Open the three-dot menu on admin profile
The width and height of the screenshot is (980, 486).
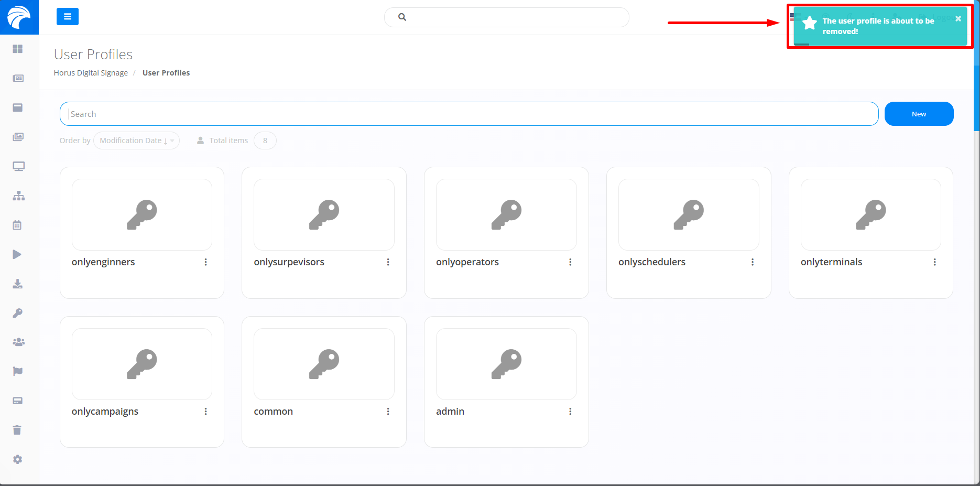coord(570,411)
